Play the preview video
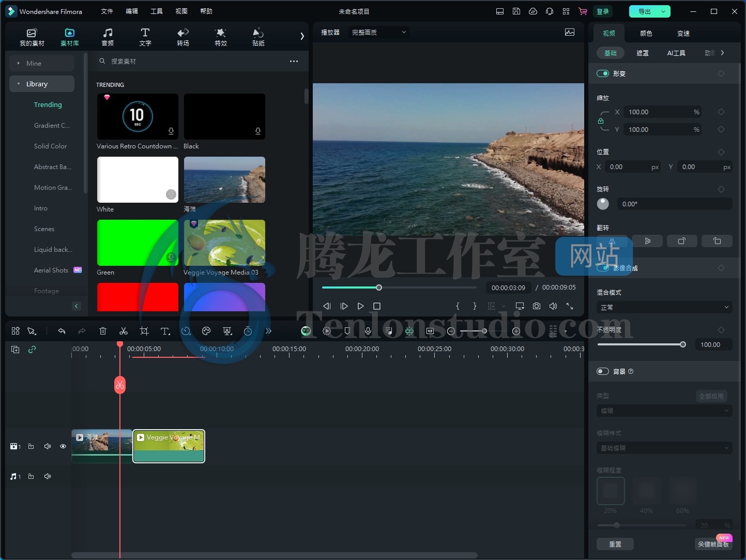The height and width of the screenshot is (560, 746). point(361,306)
